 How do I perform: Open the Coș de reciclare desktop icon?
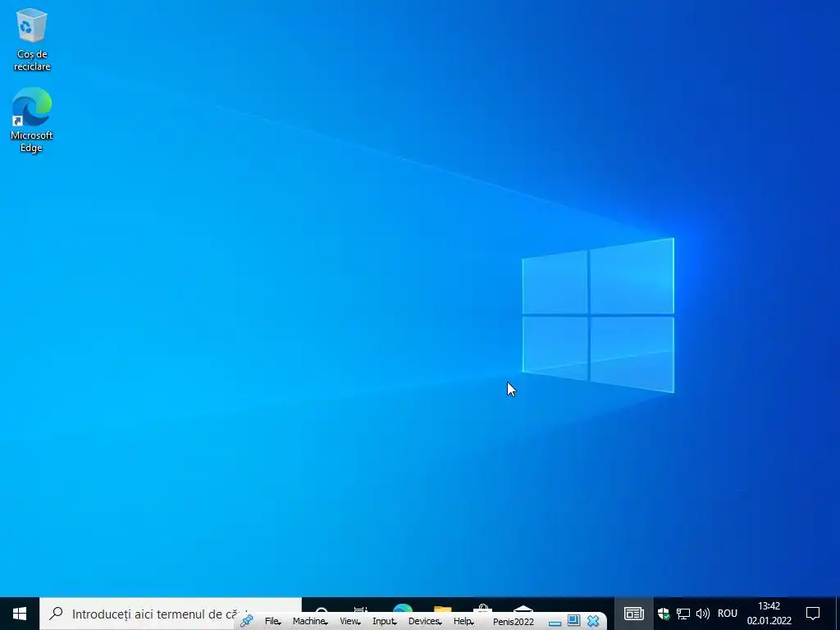32,41
